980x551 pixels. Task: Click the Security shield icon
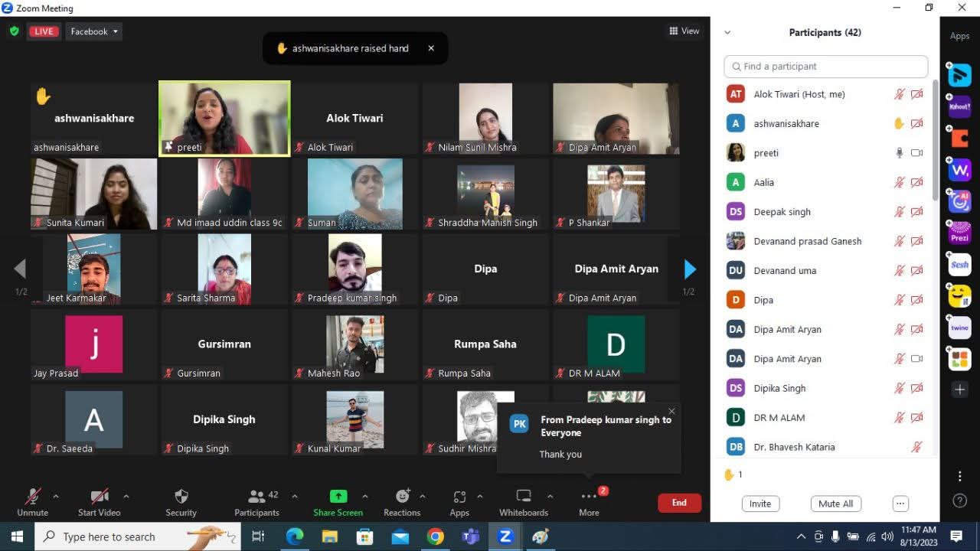pos(181,497)
